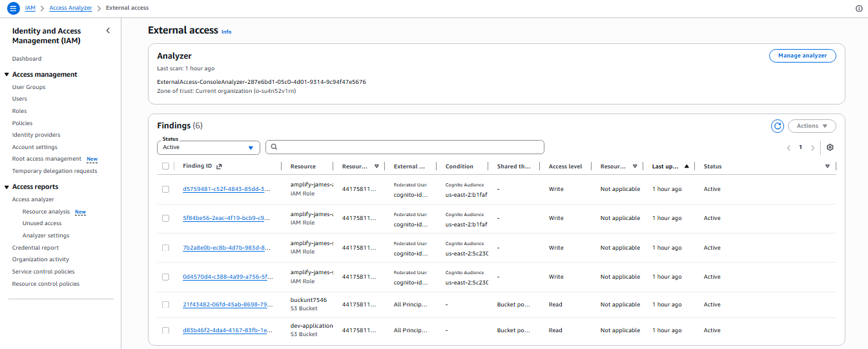The image size is (868, 349).
Task: Open finding 7b2a8e0b-ec8b-4d7b-983d link
Action: point(226,248)
